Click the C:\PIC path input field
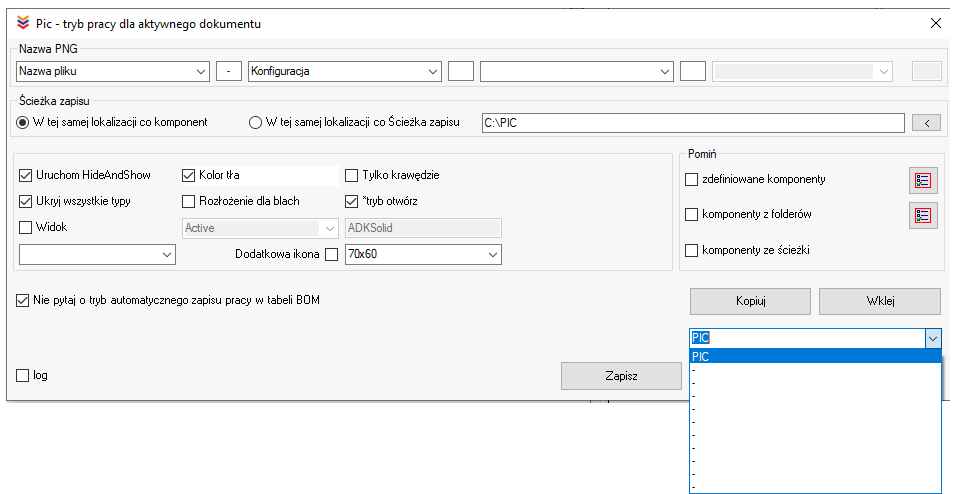Viewport: 956px width, 494px height. click(692, 123)
